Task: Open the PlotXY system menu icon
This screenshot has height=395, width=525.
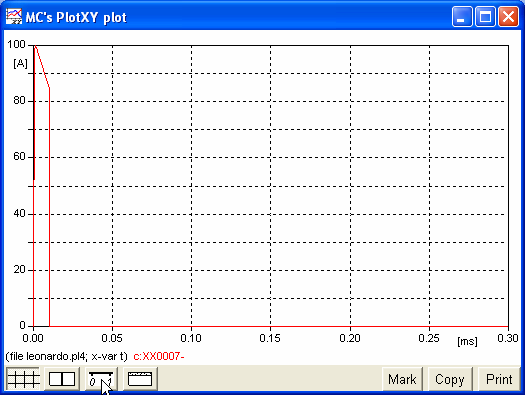Action: pyautogui.click(x=14, y=17)
